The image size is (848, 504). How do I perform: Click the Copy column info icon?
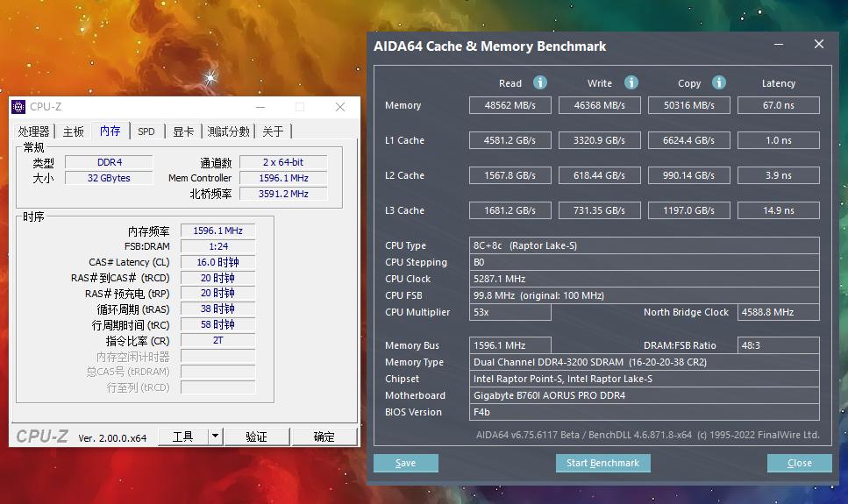coord(719,82)
